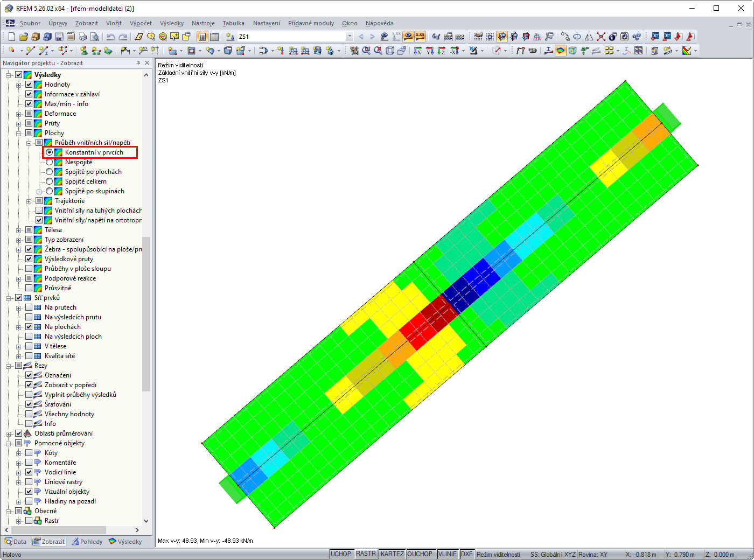Undo the last action

110,37
